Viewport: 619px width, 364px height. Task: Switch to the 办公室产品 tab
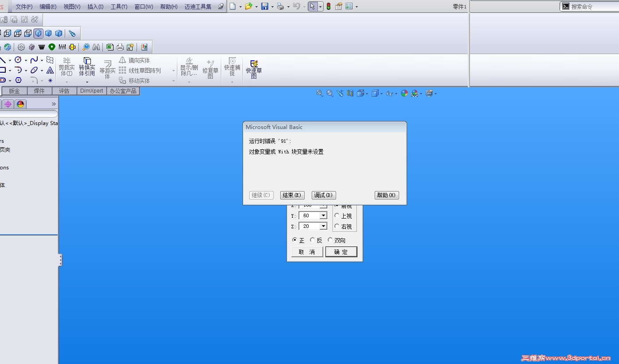click(x=123, y=91)
